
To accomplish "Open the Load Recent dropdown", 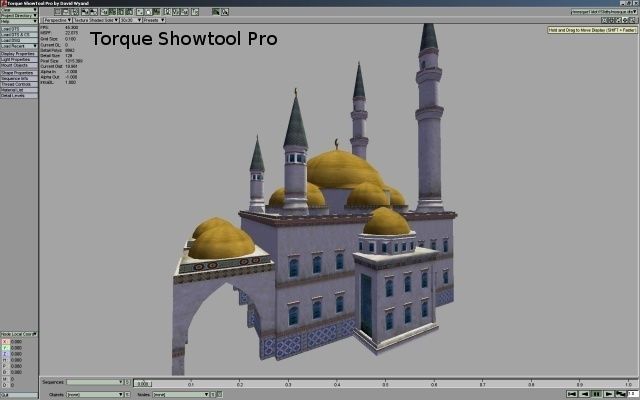I will pyautogui.click(x=19, y=46).
